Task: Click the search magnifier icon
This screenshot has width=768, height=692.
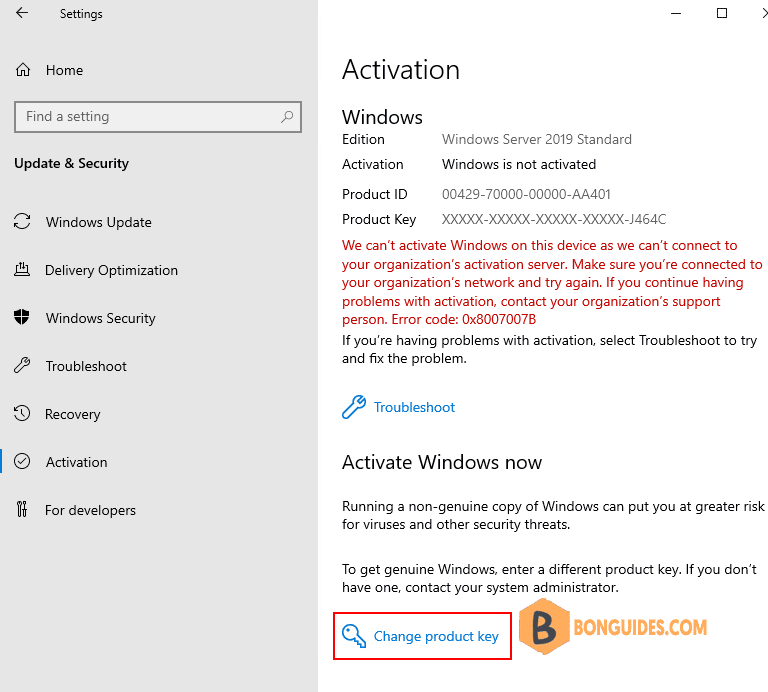Action: pyautogui.click(x=287, y=117)
